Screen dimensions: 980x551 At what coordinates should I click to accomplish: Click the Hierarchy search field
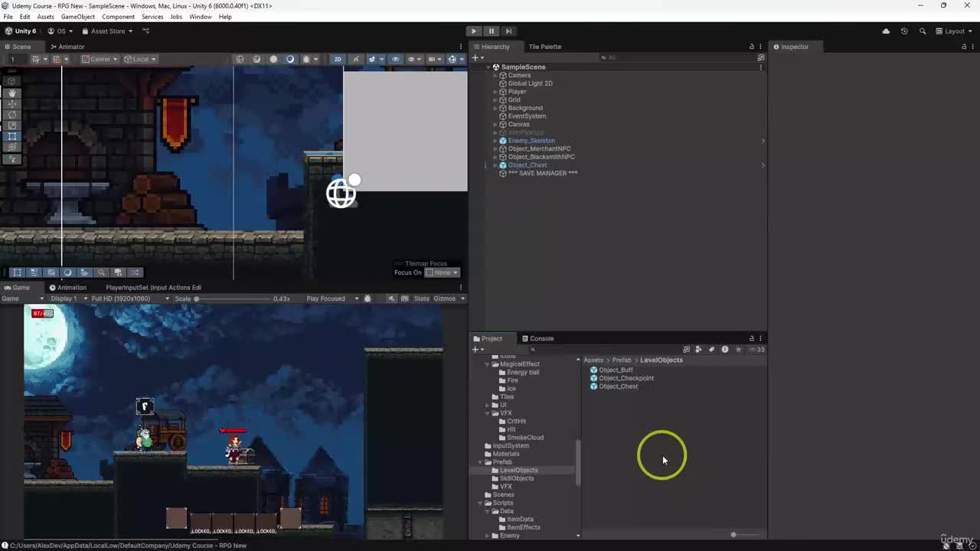(x=678, y=58)
